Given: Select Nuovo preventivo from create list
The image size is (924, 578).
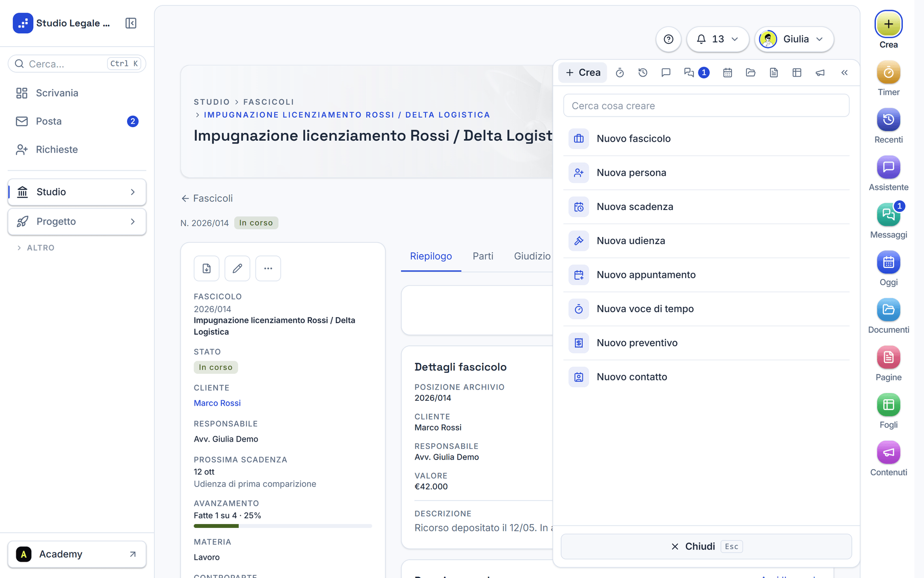Looking at the screenshot, I should [x=706, y=343].
